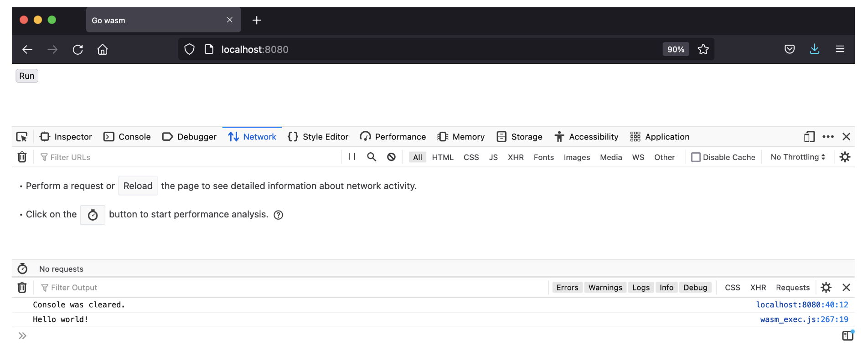Image resolution: width=868 pixels, height=361 pixels.
Task: Bookmark this page with the star icon
Action: (703, 49)
